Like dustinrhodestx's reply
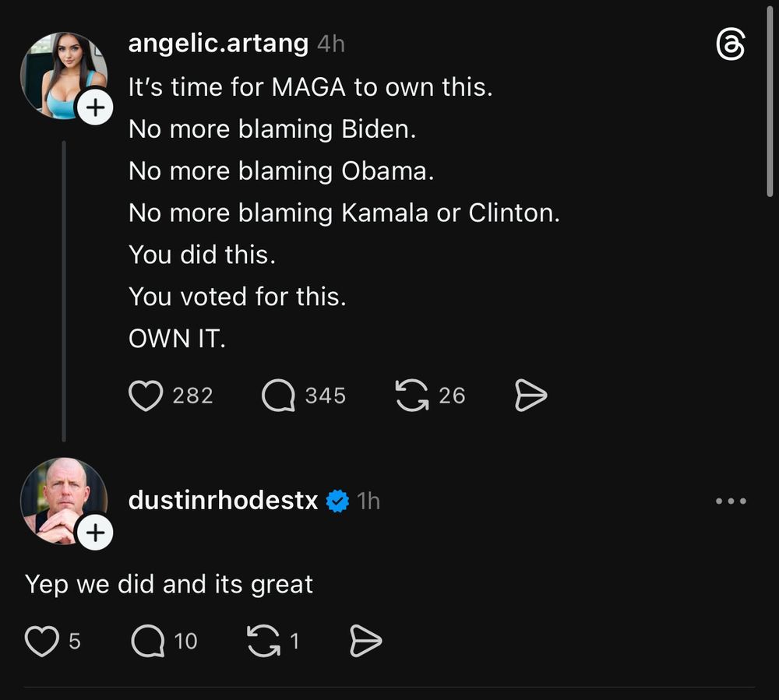 41,642
